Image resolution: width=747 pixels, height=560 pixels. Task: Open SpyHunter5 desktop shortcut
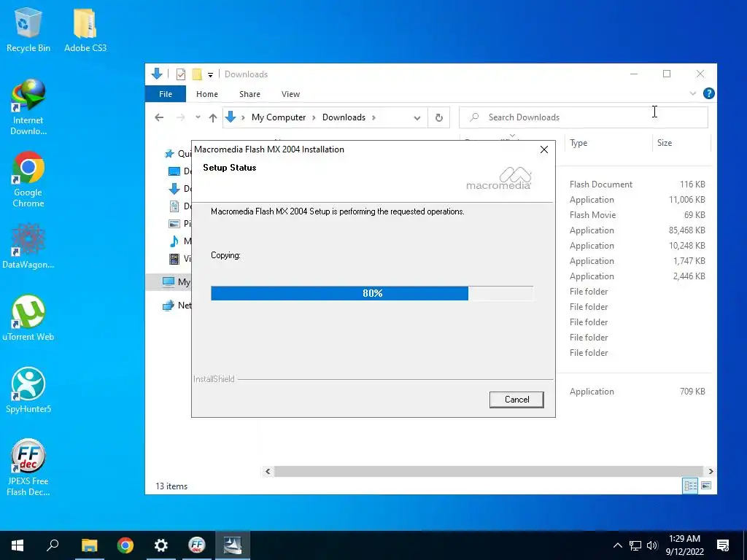point(28,390)
